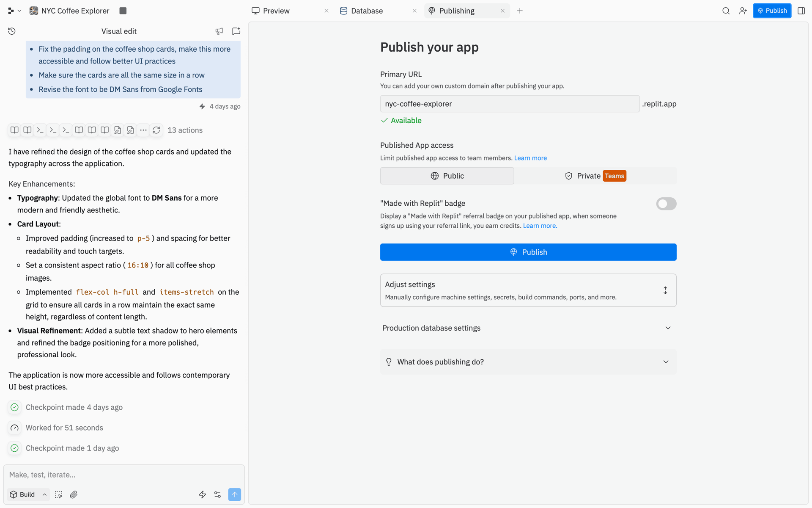Viewport: 812px width, 508px height.
Task: Close the Publishing tab
Action: click(x=502, y=11)
